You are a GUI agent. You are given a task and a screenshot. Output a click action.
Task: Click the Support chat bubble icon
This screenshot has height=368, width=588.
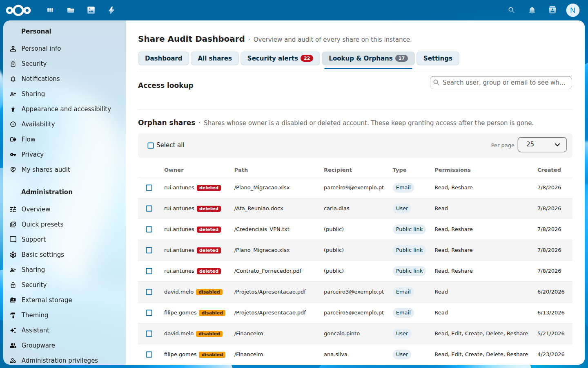coord(13,240)
